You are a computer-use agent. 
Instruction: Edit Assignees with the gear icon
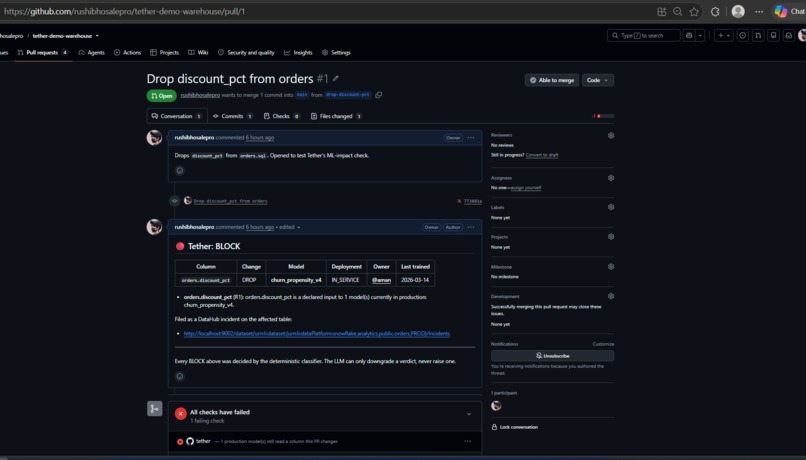611,178
